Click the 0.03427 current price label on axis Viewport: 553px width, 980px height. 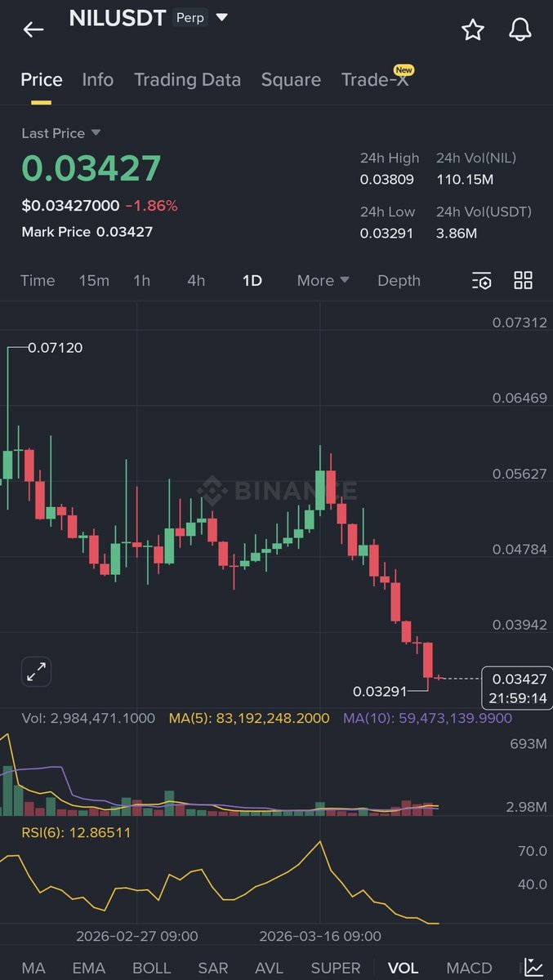tap(517, 688)
